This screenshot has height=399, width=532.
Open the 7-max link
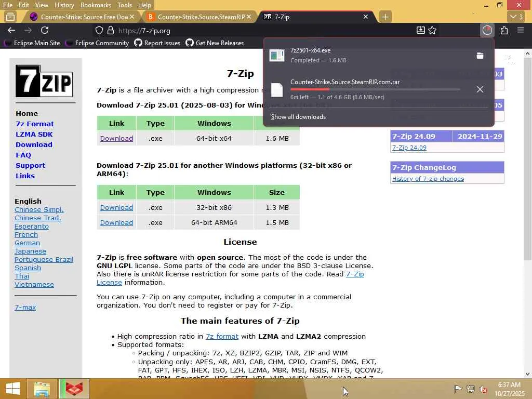pos(25,308)
